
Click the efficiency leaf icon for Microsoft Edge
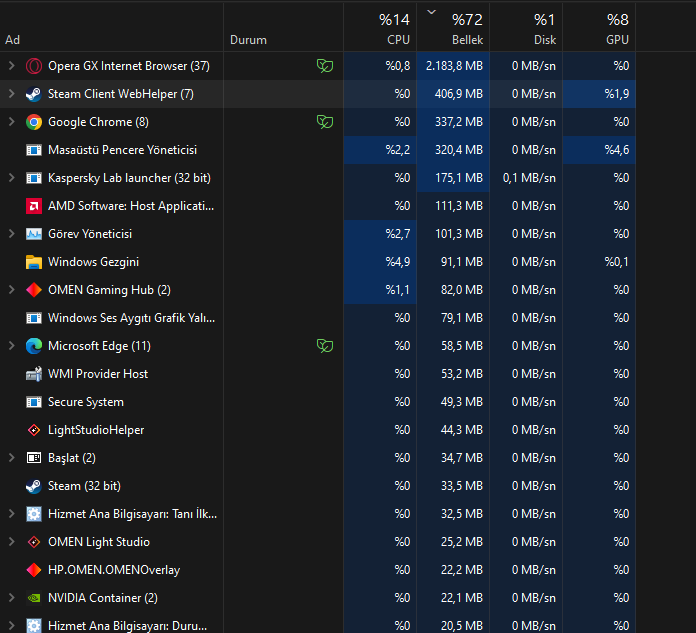[325, 346]
